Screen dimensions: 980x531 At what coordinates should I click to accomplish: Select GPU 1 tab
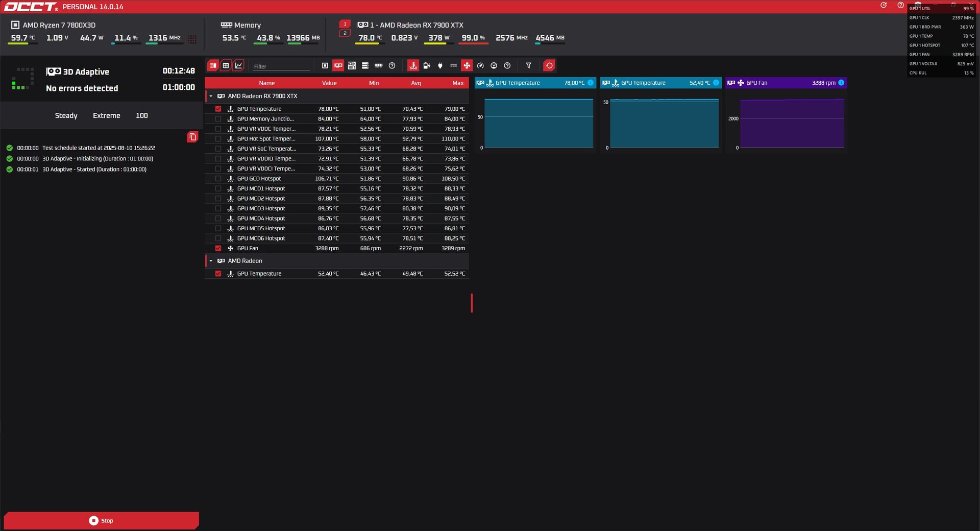click(345, 24)
